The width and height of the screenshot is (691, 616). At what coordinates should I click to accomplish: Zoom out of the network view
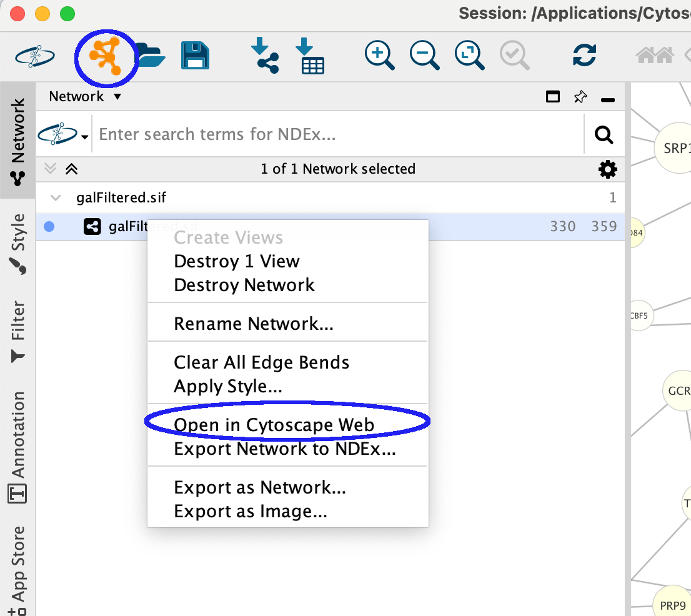425,56
